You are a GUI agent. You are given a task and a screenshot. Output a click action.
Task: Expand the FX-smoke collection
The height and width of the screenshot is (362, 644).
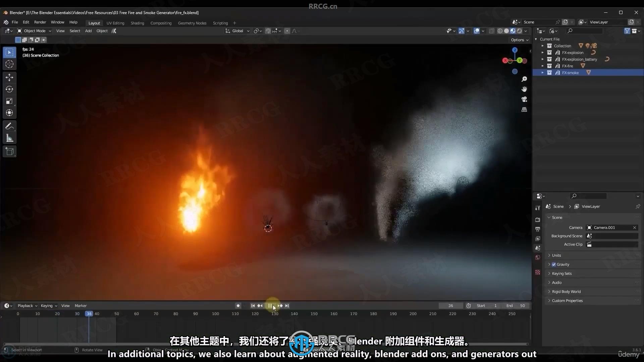click(x=542, y=73)
